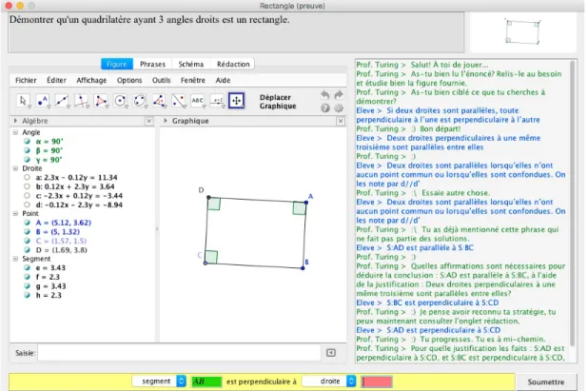Click the redo arrow icon
This screenshot has width=588, height=391.
tap(339, 95)
